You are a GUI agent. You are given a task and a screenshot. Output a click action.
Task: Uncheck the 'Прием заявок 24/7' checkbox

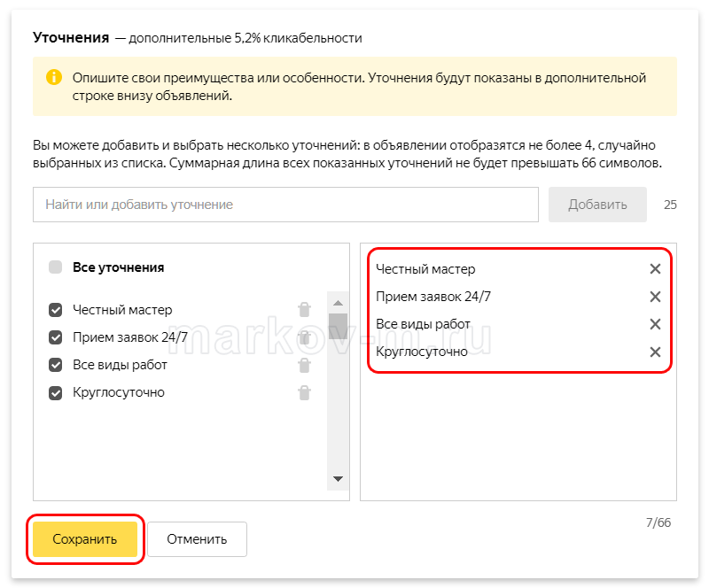tap(56, 337)
